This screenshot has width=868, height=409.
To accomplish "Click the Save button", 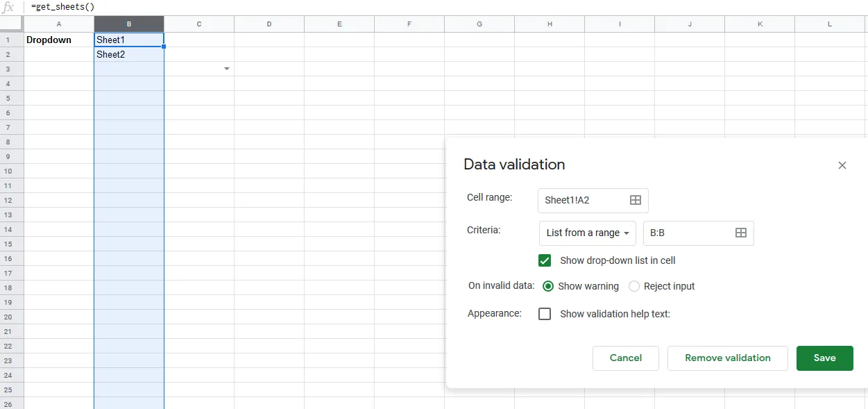I will tap(824, 358).
